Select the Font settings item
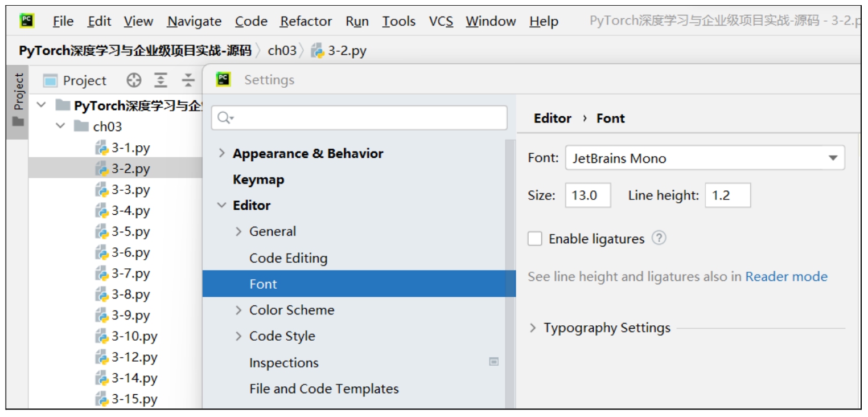The width and height of the screenshot is (868, 417). (x=359, y=284)
